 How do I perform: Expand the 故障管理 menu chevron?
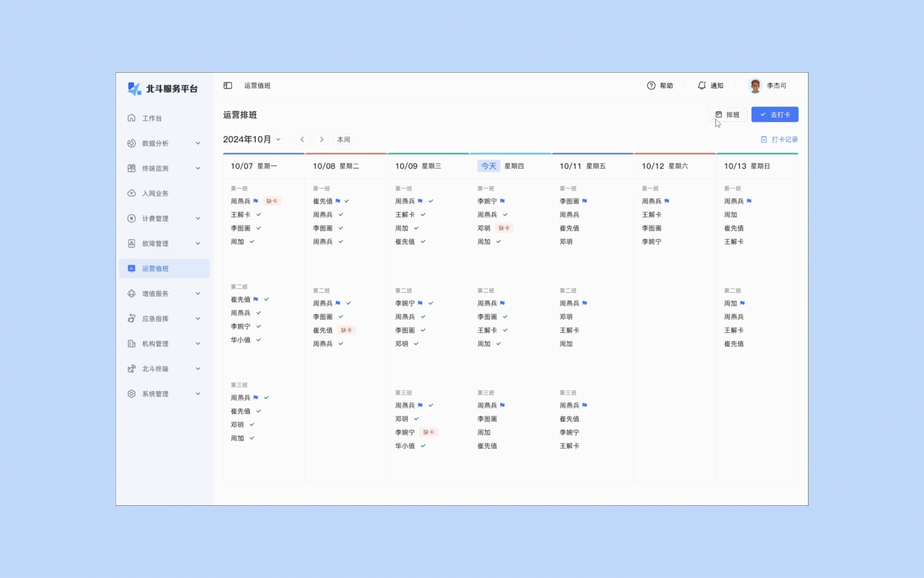point(198,243)
